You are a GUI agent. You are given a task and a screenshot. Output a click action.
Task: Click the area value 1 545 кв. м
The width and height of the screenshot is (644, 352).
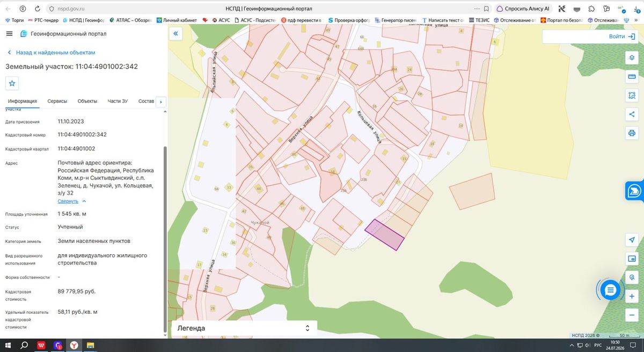[72, 214]
